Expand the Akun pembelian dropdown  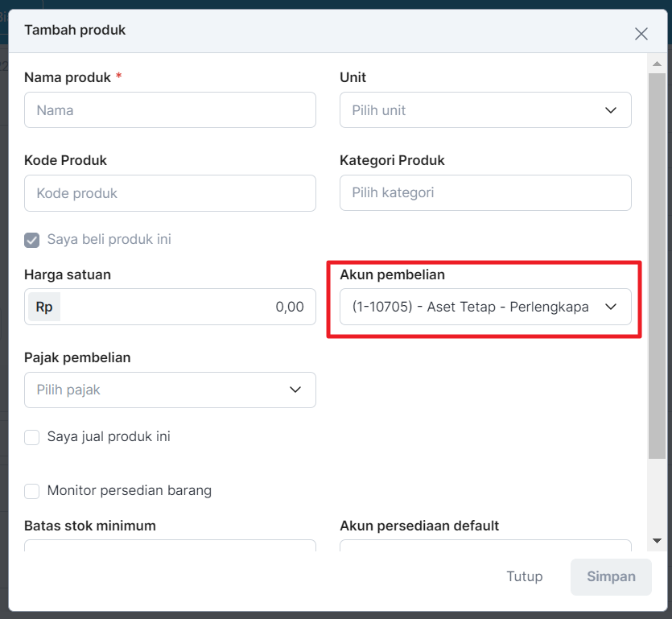click(x=485, y=307)
